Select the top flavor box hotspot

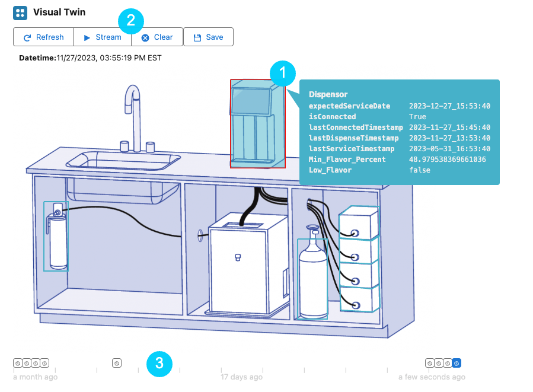[x=359, y=223]
